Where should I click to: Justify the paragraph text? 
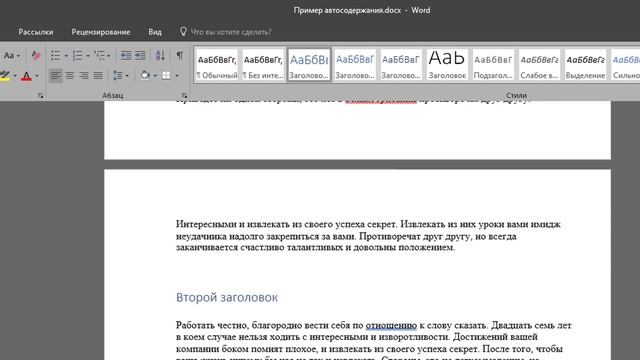coord(98,76)
